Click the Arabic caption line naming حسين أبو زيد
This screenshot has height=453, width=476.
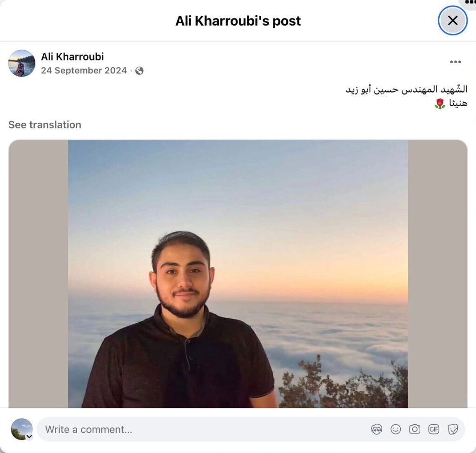coord(406,89)
